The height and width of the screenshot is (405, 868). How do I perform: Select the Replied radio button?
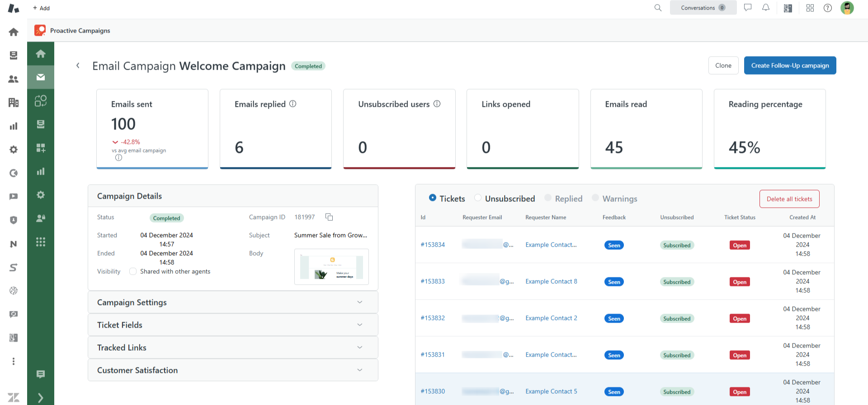coord(548,198)
